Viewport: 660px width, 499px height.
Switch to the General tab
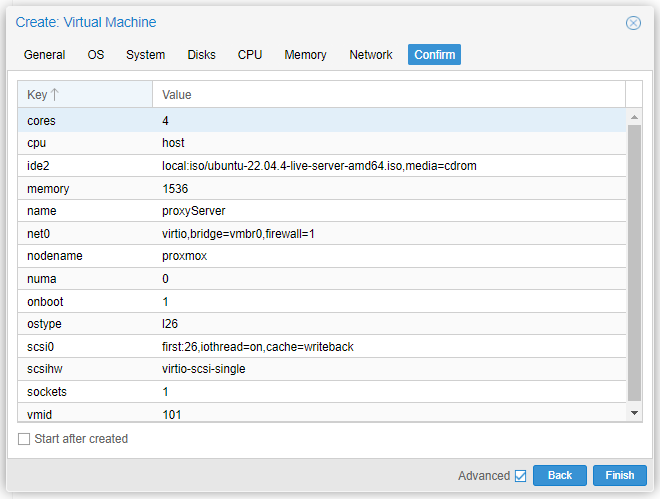44,55
